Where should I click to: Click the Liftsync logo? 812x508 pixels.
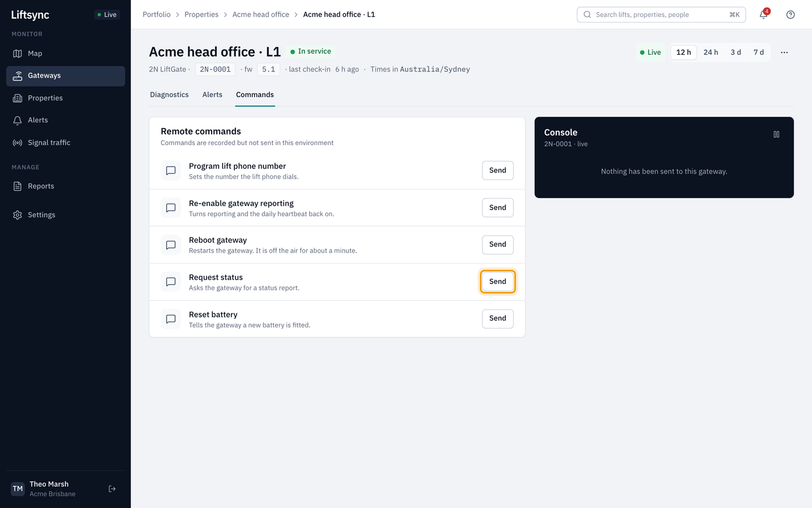coord(30,15)
